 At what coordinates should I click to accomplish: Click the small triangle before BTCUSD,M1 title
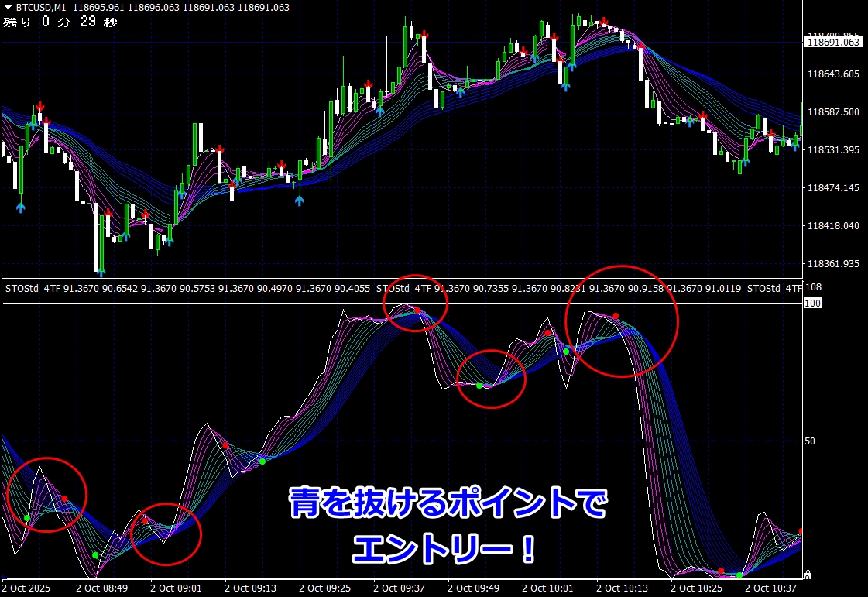pyautogui.click(x=8, y=8)
